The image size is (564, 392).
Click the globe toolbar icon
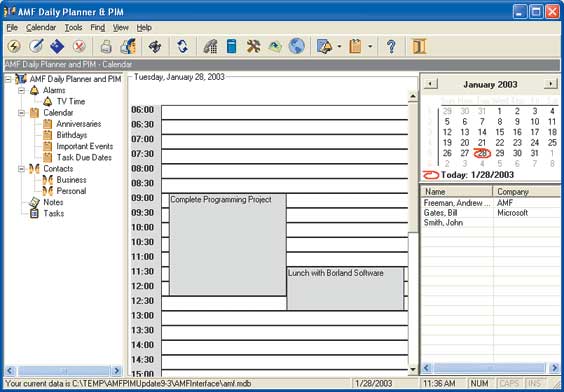point(296,46)
